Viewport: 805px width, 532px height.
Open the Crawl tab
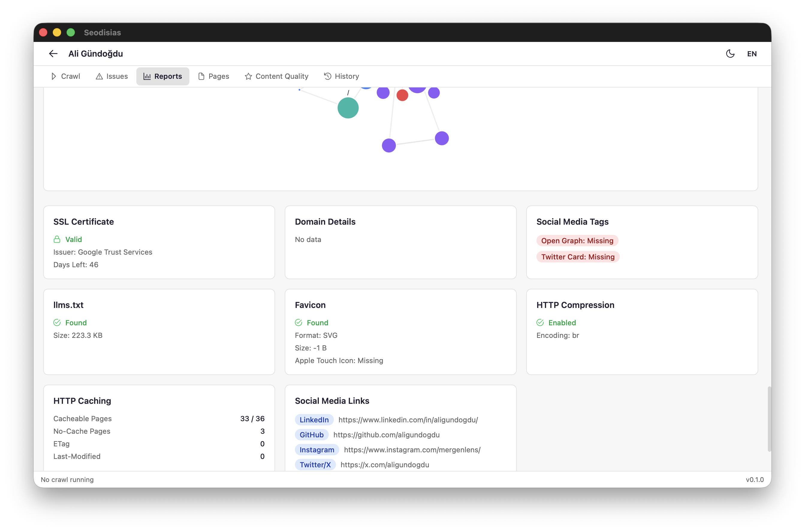(66, 76)
